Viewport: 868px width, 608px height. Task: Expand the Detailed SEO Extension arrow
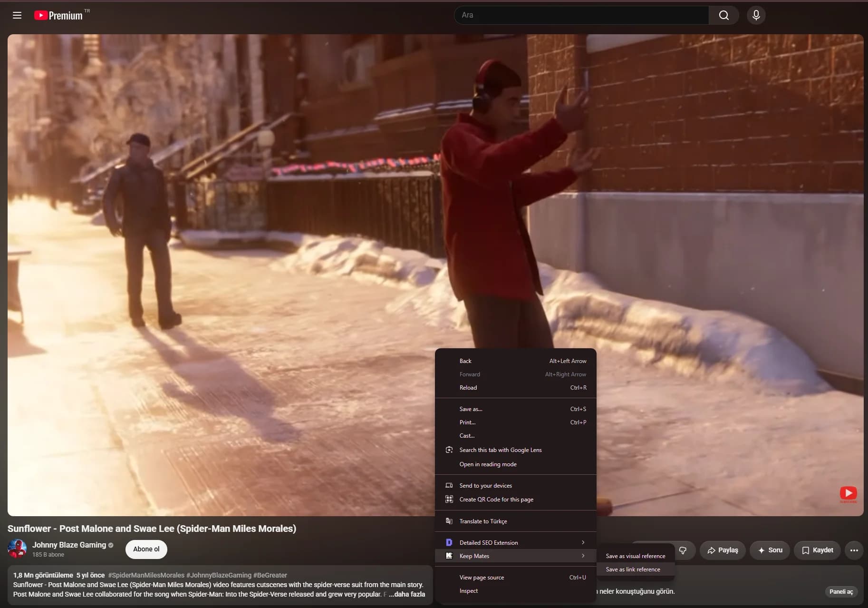(583, 542)
